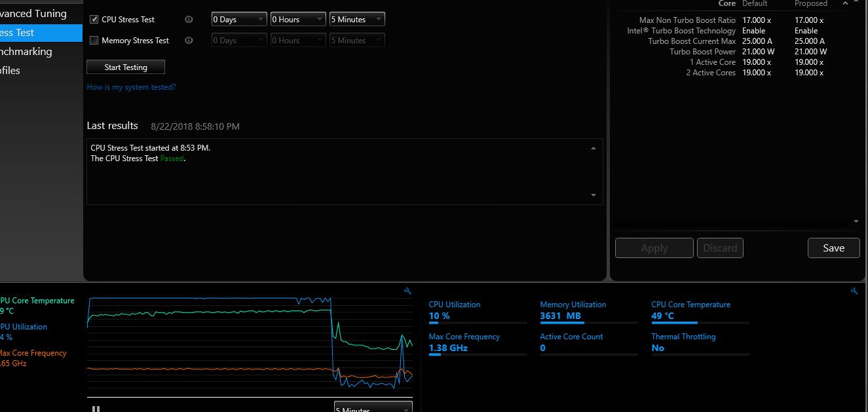Uncheck the CPU Stress Test checkbox
Viewport: 868px width, 412px height.
pos(94,20)
